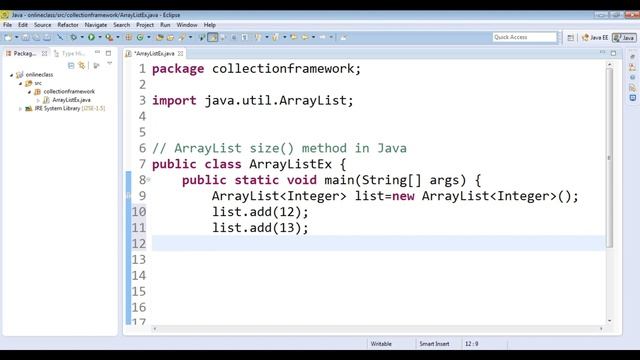Screen dimensions: 640x360
Task: Click the Save All toolbar icon
Action: tap(36, 37)
